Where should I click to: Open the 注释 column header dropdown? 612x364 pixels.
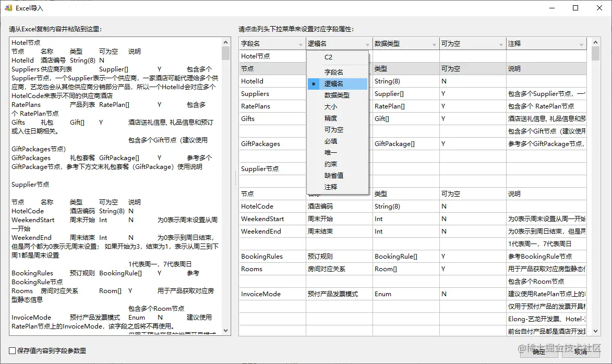point(581,44)
